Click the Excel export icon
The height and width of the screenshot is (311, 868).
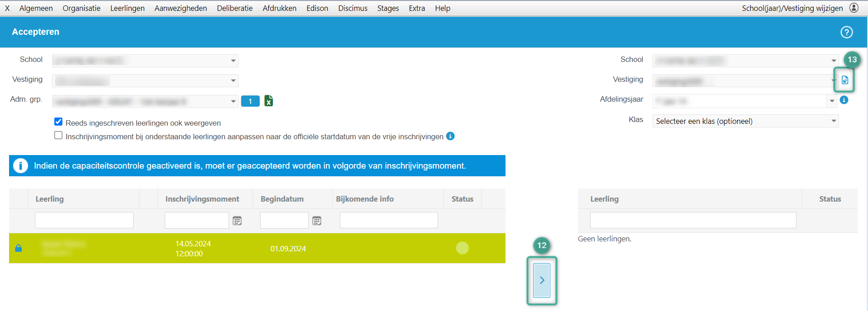point(268,101)
